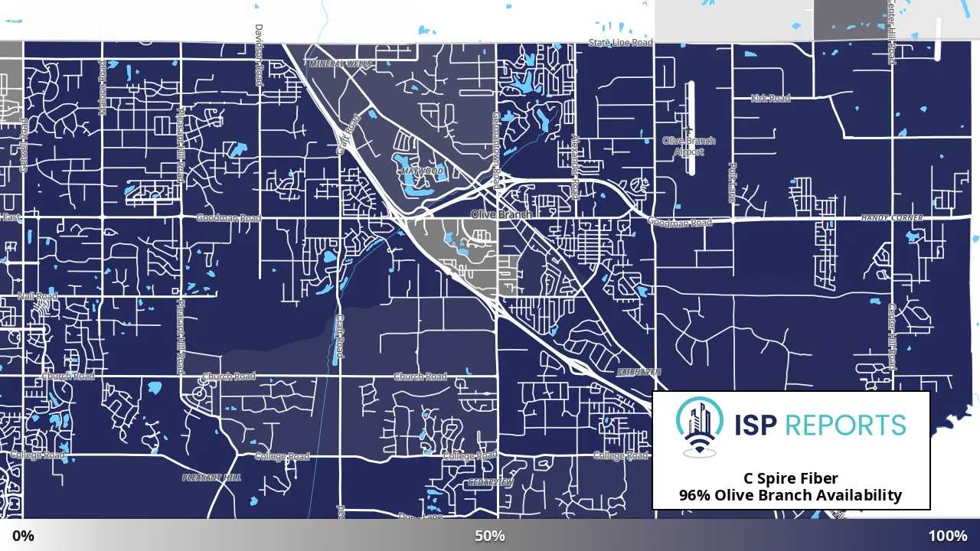Click the 100% legend label
Viewport: 980px width, 551px height.
(948, 536)
